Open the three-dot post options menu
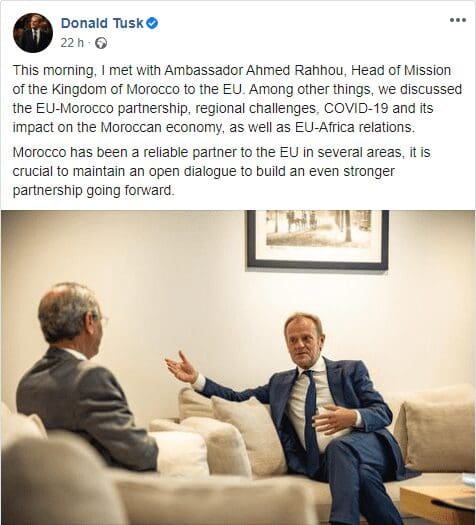The height and width of the screenshot is (525, 476). tap(458, 20)
